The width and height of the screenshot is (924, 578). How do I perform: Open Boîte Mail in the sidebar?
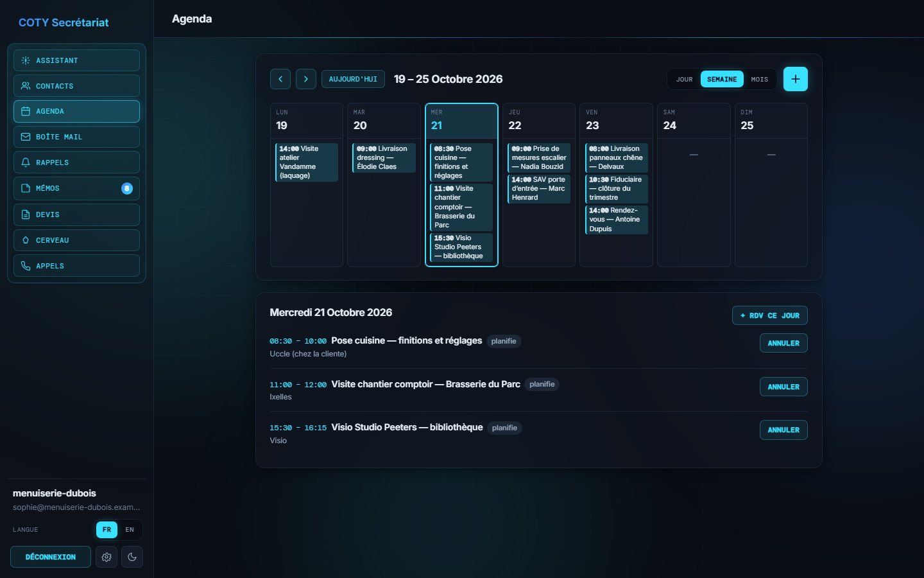[x=76, y=137]
